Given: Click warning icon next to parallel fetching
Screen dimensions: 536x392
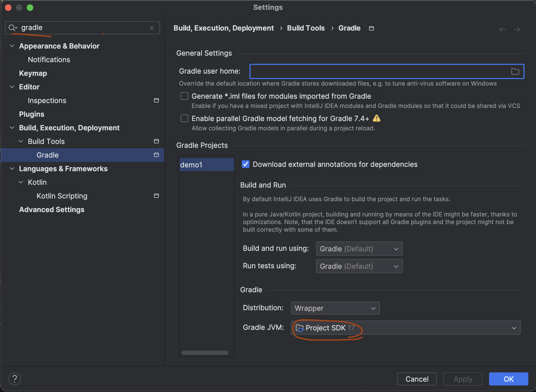Looking at the screenshot, I should click(x=376, y=118).
